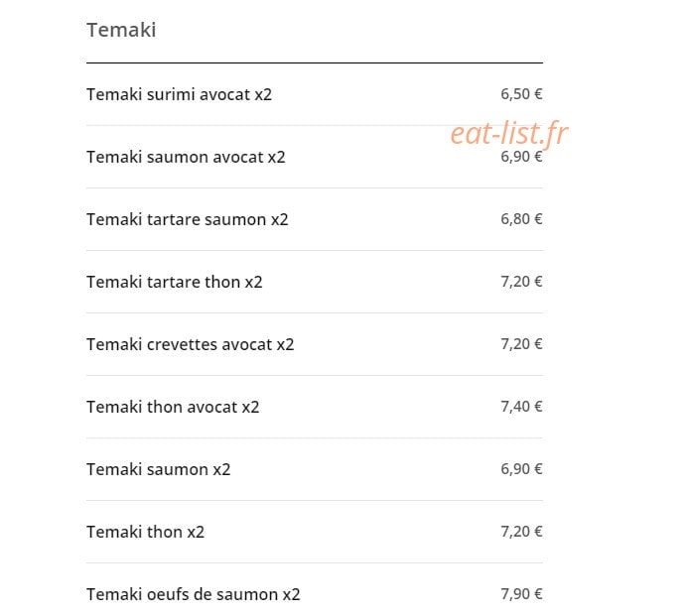Pick the Temaki thon x2 row
The width and height of the screenshot is (685, 616).
[x=315, y=532]
